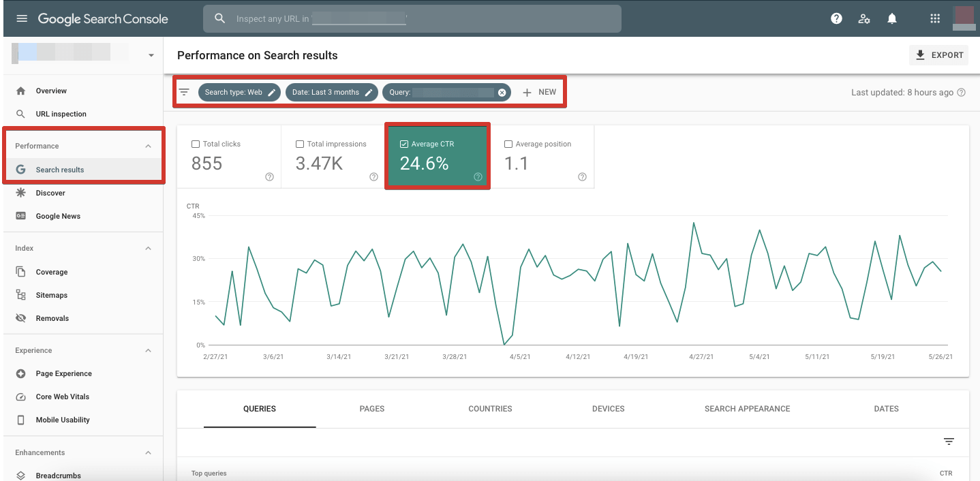The height and width of the screenshot is (481, 980).
Task: Open the Google apps grid
Action: 935,18
